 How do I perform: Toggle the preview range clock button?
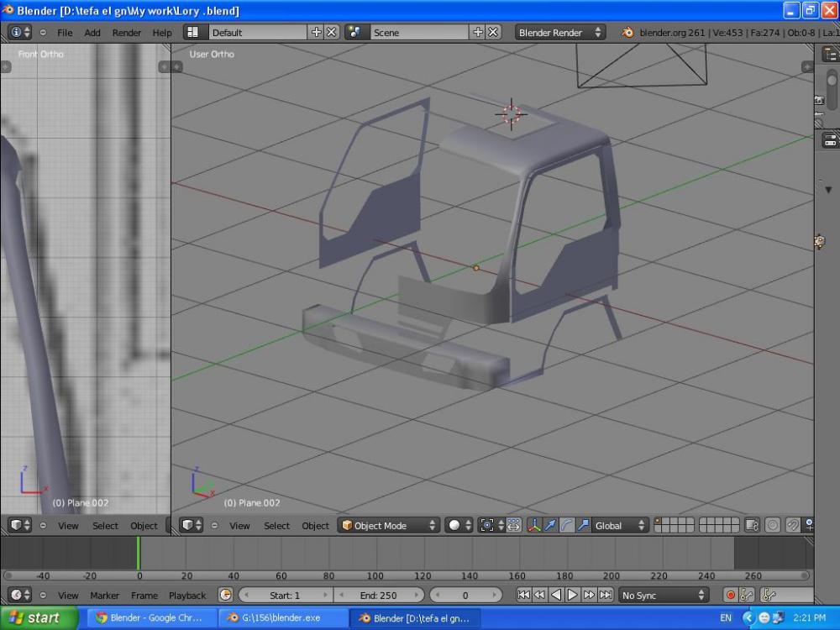[225, 595]
